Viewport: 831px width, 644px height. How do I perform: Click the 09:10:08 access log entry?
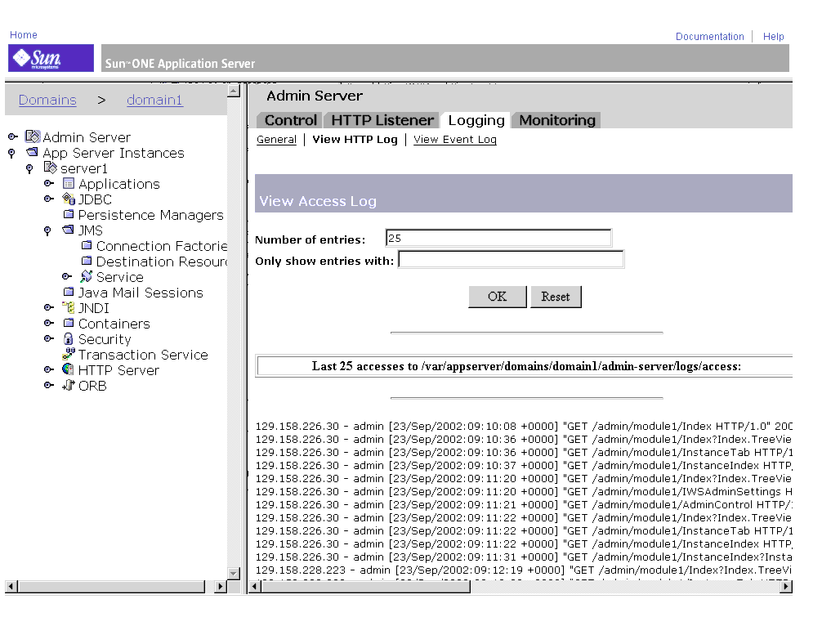point(524,426)
